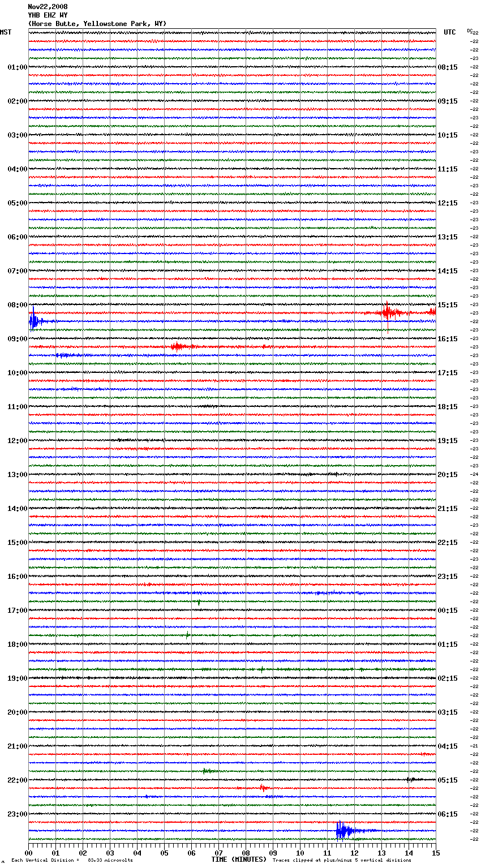Click the 12:15 UTC time label

448,203
